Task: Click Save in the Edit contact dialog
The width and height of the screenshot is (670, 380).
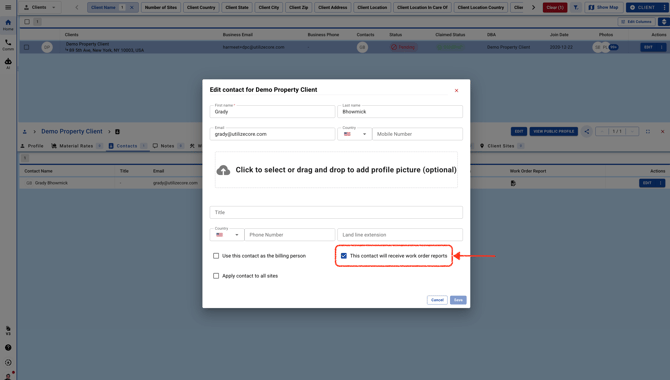Action: 458,300
